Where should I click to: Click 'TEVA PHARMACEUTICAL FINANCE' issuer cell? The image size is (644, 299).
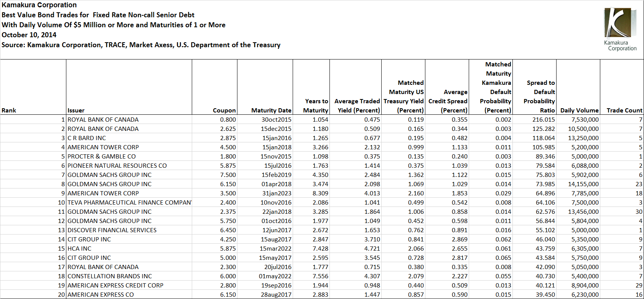pos(130,203)
